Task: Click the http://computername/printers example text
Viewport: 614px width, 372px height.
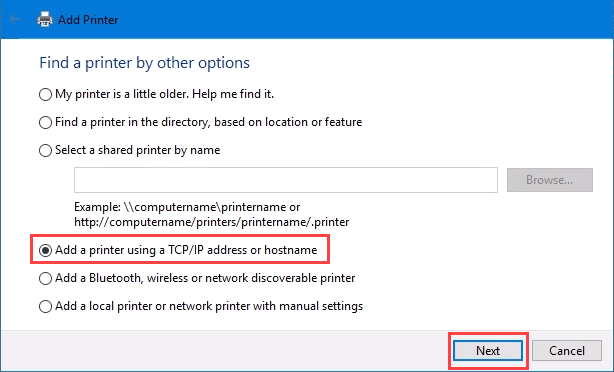Action: [x=211, y=222]
